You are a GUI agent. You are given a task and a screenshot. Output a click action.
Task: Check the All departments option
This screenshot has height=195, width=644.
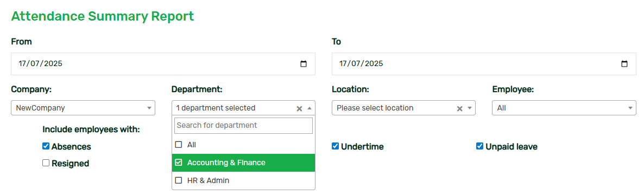pyautogui.click(x=244, y=145)
